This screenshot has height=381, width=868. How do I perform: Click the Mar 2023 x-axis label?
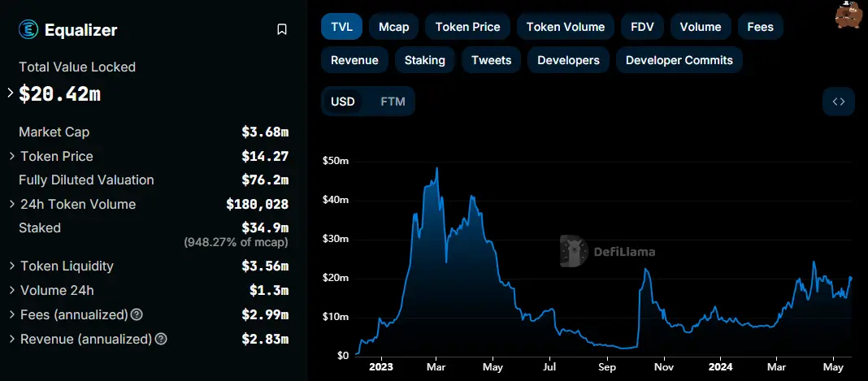coord(436,367)
